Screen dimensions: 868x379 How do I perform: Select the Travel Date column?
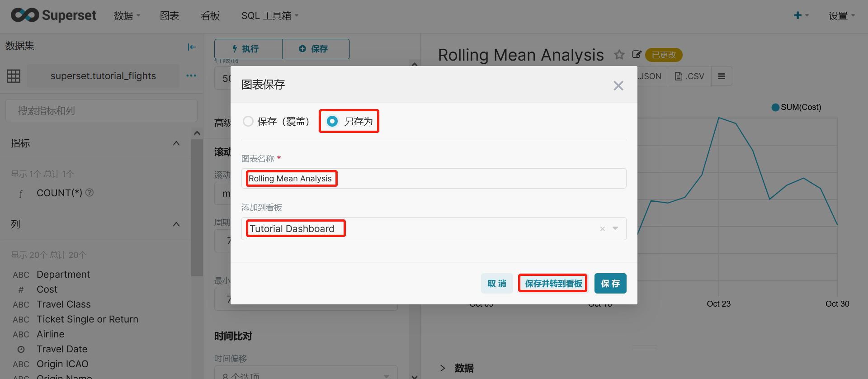point(62,349)
